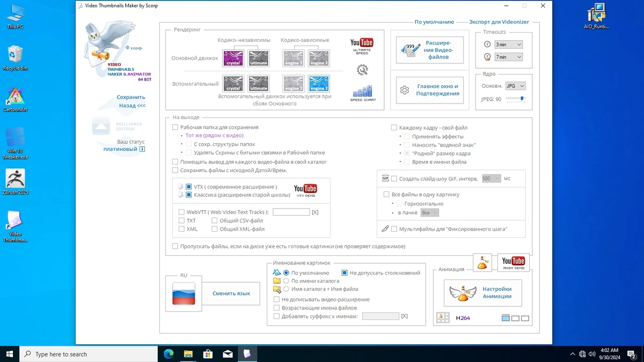Open CartoonArt desktop shortcut

(15, 100)
